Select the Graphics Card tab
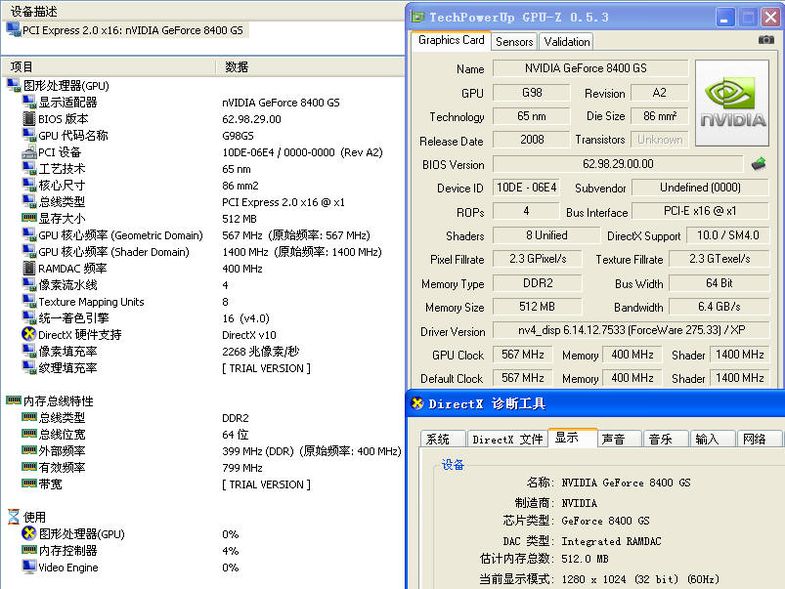785x589 pixels. (451, 40)
